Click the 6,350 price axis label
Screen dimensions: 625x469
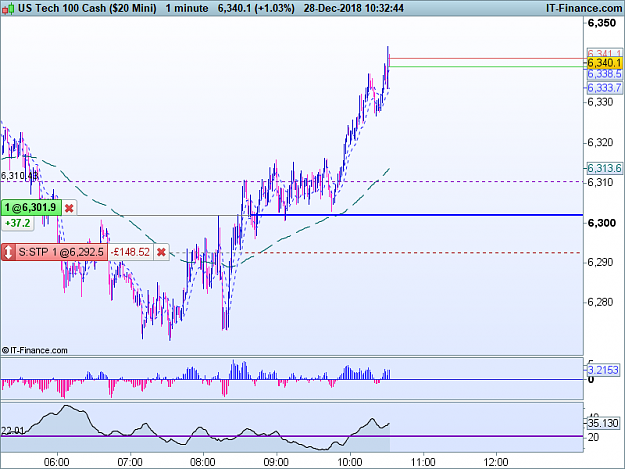point(602,23)
